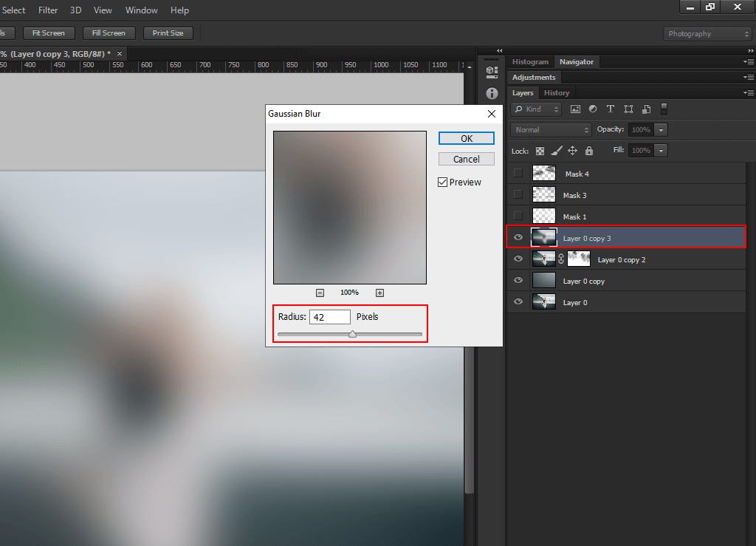Open the 3D panel icon in dock

(492, 72)
